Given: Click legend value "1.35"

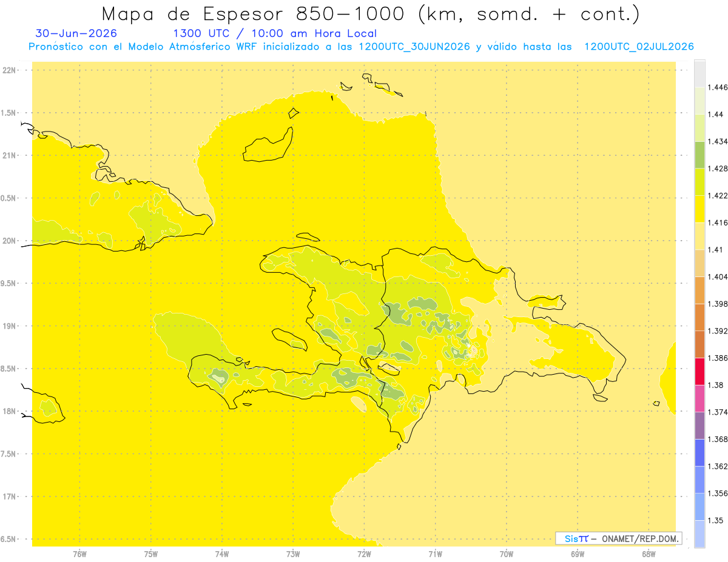Looking at the screenshot, I should click(715, 520).
